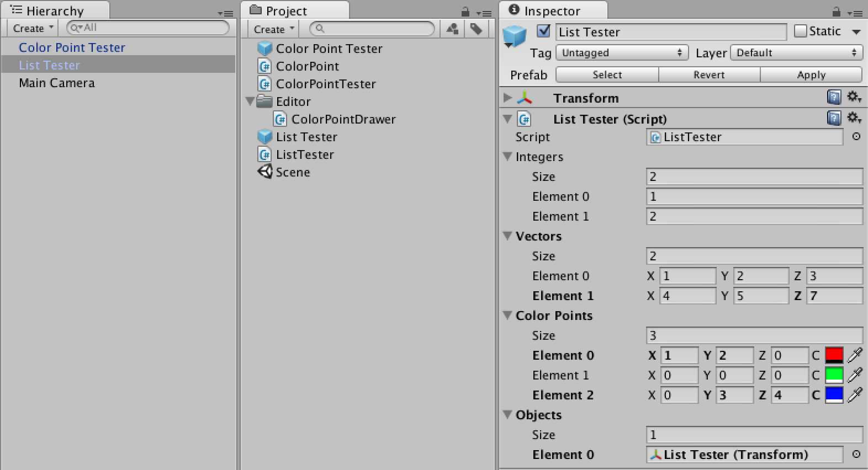Open the red color swatch of Element 0

[834, 355]
